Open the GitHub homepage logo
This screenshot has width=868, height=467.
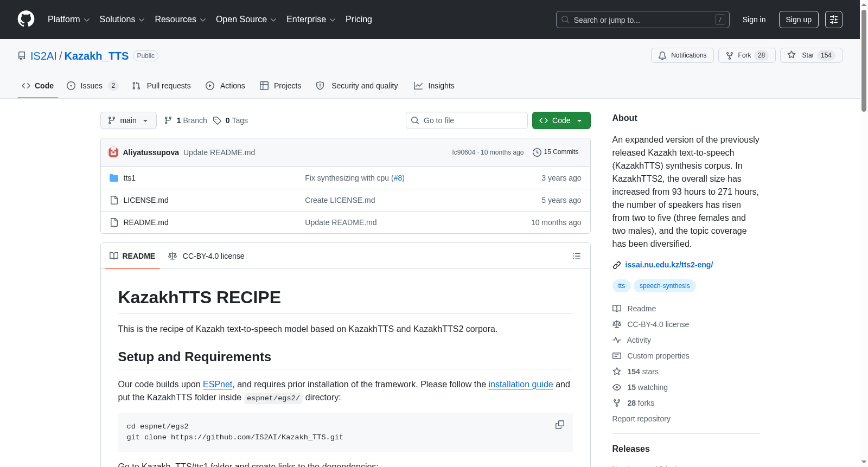[x=26, y=20]
